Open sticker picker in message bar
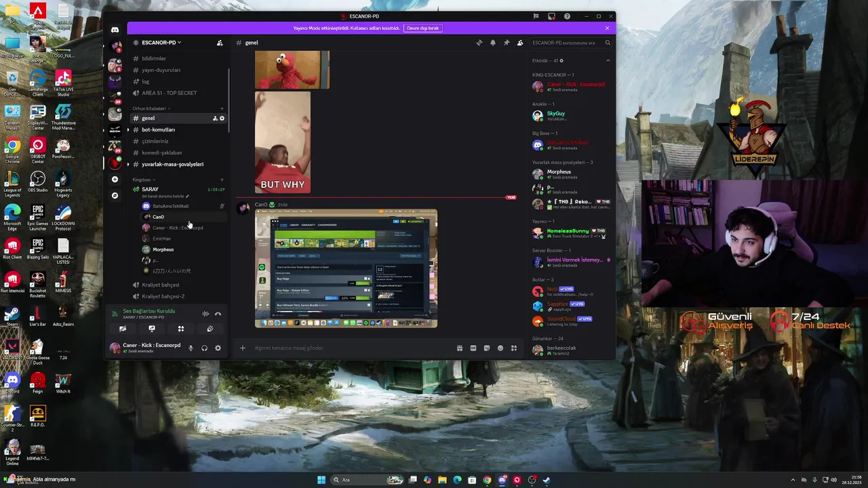The width and height of the screenshot is (868, 488). pos(487,348)
